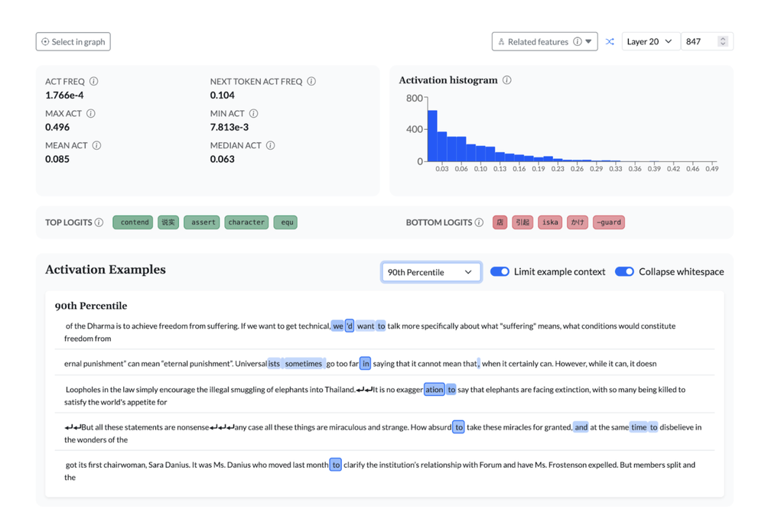Viewport: 765px width, 532px height.
Task: Click highlighted 'to' after 'How absurd'
Action: click(458, 427)
